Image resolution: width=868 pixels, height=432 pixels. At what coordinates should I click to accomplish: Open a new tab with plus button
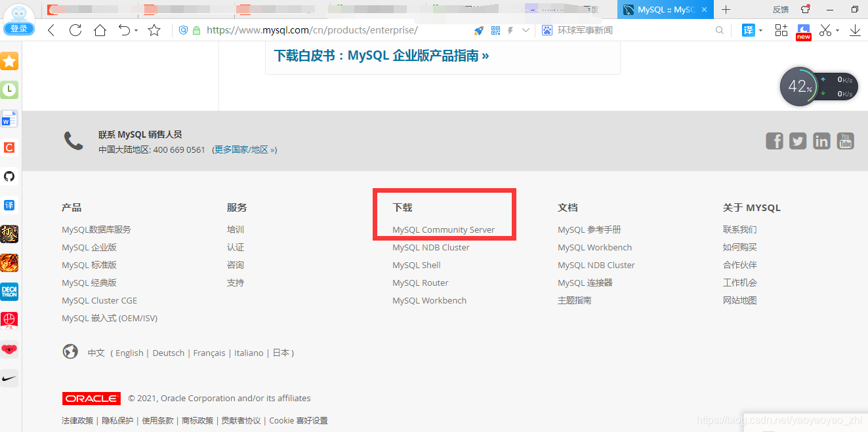726,10
